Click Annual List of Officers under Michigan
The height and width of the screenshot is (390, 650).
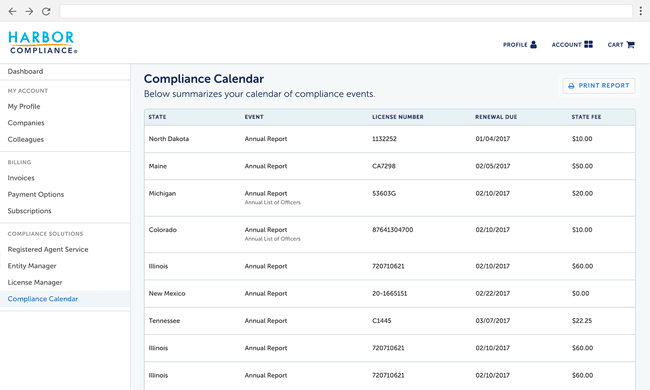272,203
